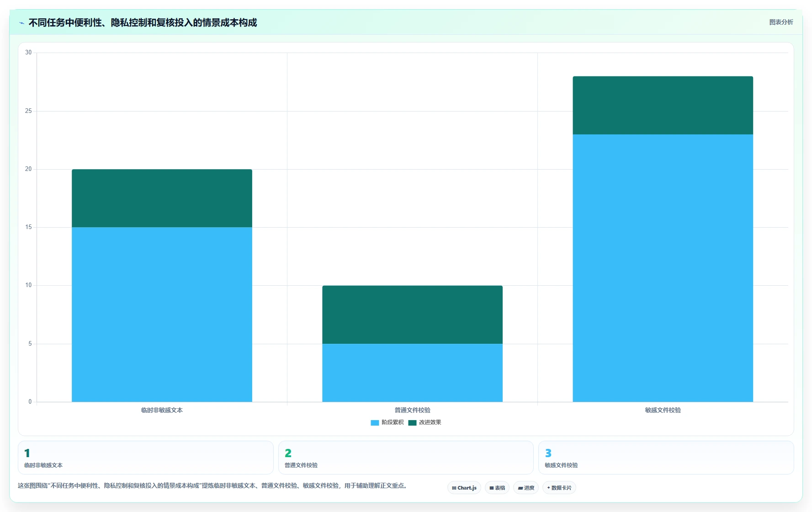The height and width of the screenshot is (512, 812).
Task: Click the 表格 tag
Action: coord(497,488)
